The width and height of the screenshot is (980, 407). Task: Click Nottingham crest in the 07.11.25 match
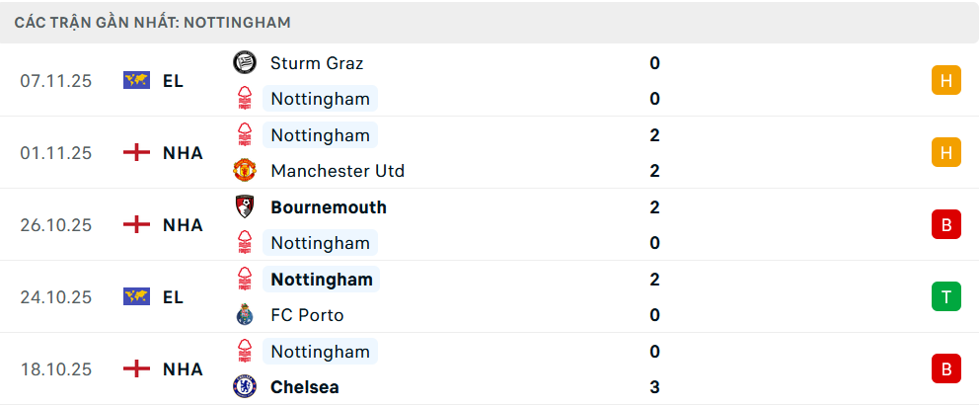[244, 99]
